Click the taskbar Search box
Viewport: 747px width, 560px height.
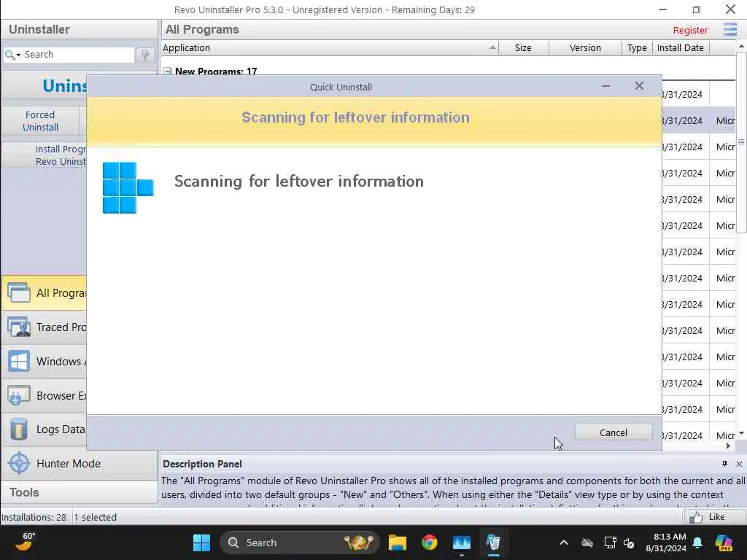click(x=299, y=542)
